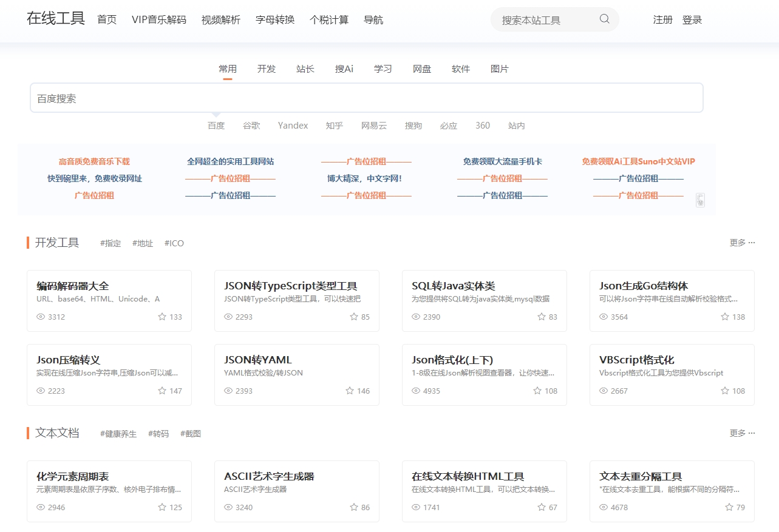Choose 网易云 search engine option
779x532 pixels.
(374, 126)
